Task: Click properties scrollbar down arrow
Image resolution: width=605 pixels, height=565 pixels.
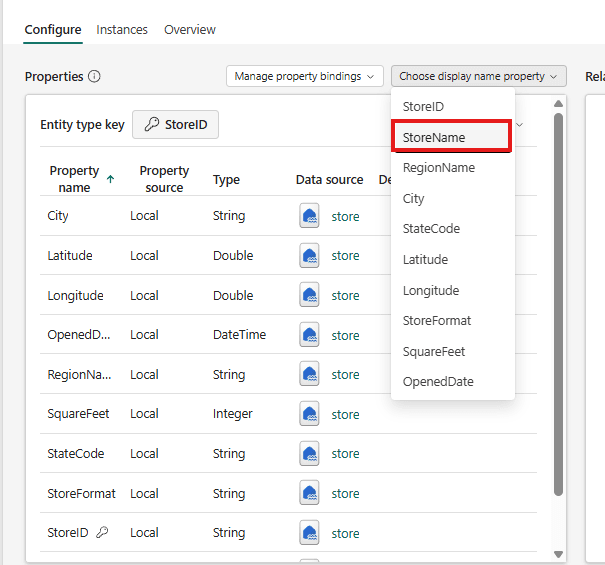Action: click(x=558, y=554)
